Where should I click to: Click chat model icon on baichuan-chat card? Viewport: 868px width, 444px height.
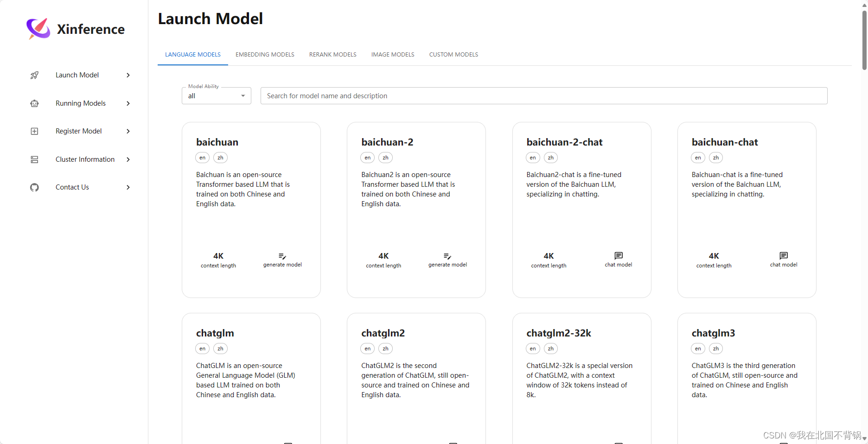[784, 256]
